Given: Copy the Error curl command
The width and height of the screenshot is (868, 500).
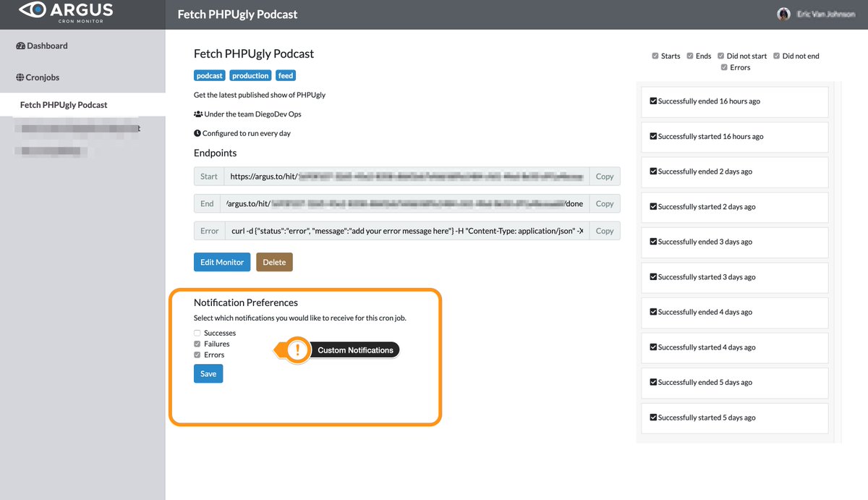Looking at the screenshot, I should click(605, 231).
